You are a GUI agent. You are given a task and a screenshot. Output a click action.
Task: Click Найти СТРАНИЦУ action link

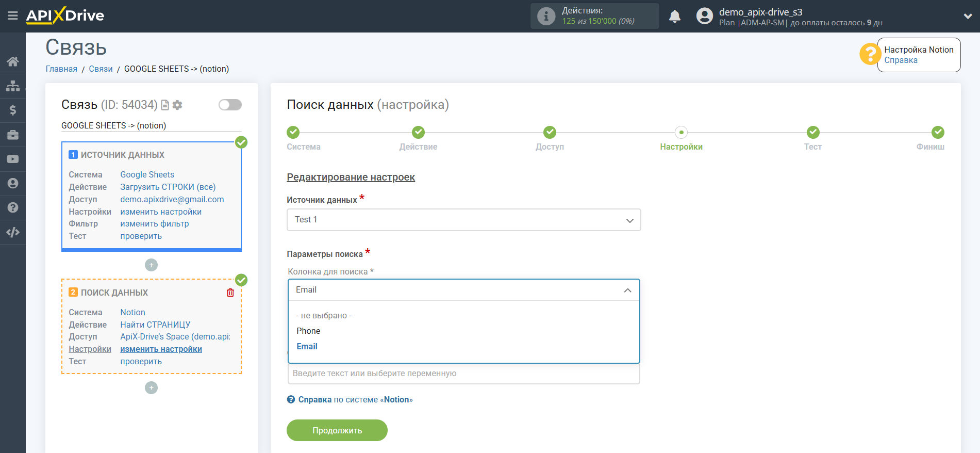(x=155, y=325)
